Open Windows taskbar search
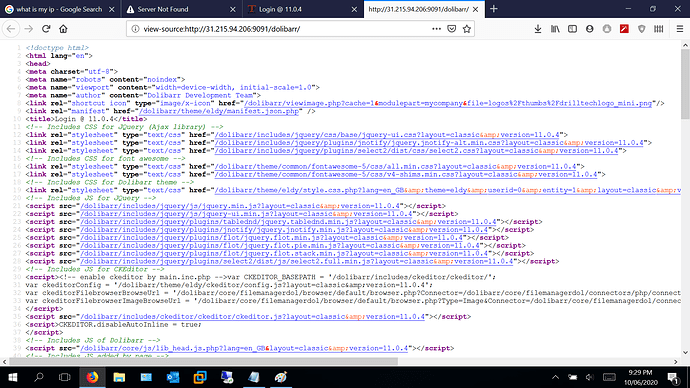Screen dimensions: 690x388 point(39,377)
